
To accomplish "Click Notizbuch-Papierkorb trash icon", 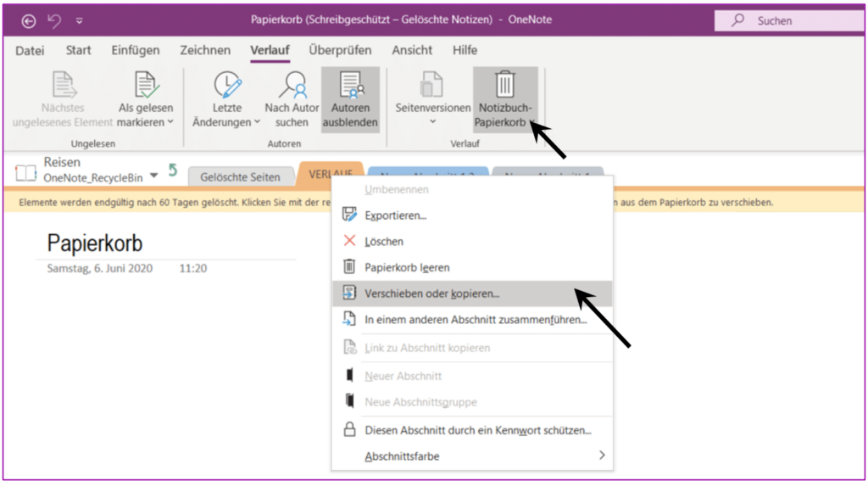I will click(x=505, y=84).
